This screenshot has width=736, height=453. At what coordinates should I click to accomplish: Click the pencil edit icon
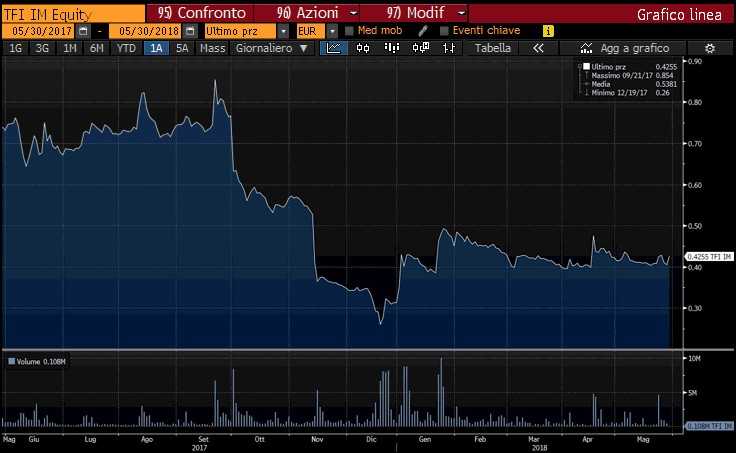click(422, 31)
